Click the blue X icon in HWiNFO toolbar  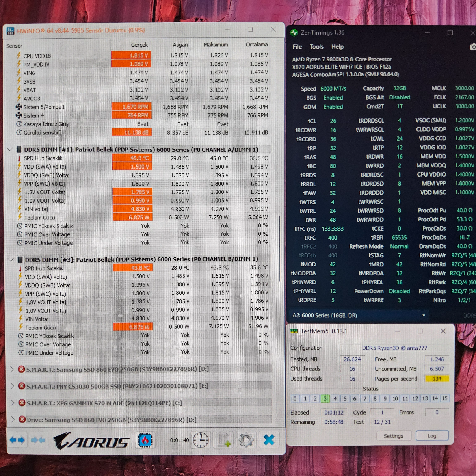pyautogui.click(x=269, y=440)
